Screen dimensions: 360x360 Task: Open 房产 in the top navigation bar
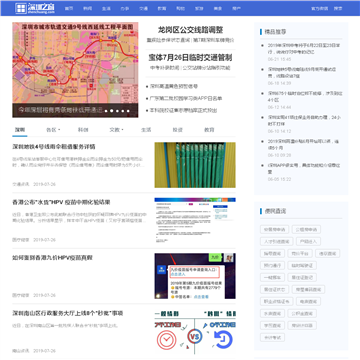[236, 8]
